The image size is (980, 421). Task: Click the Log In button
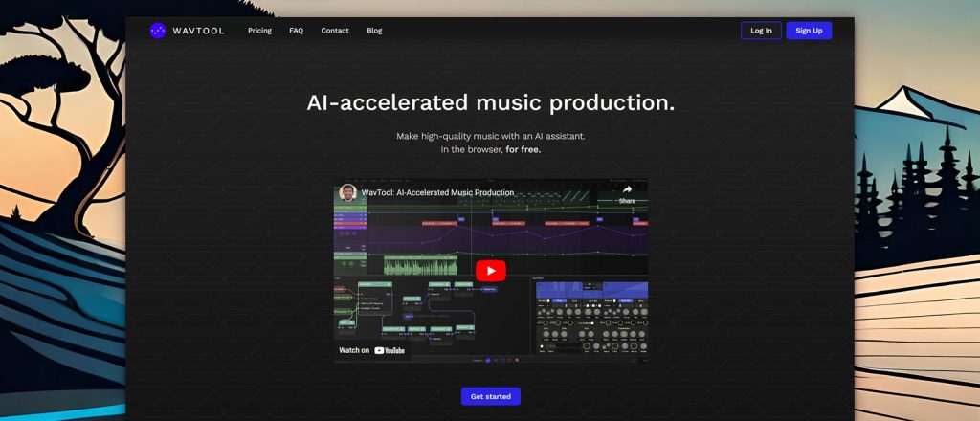pyautogui.click(x=761, y=31)
